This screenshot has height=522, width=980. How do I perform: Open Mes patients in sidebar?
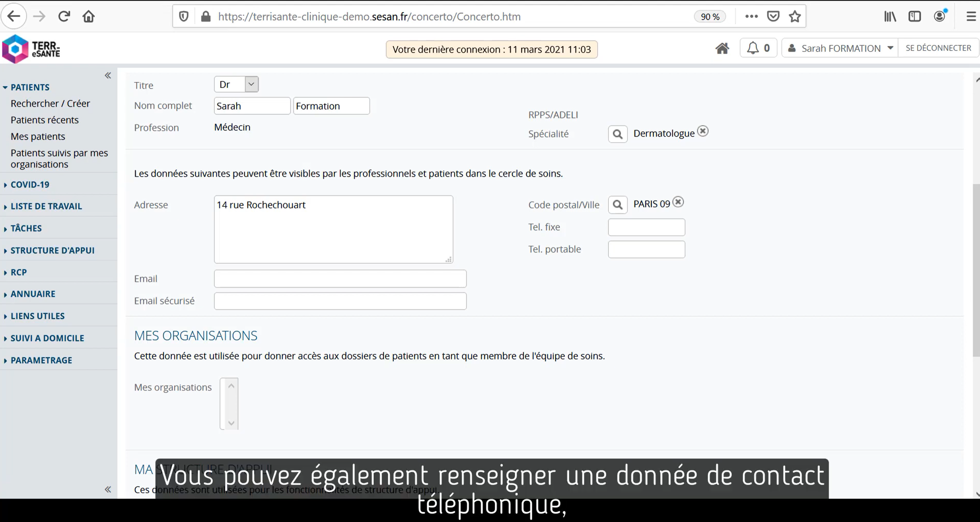(x=38, y=136)
